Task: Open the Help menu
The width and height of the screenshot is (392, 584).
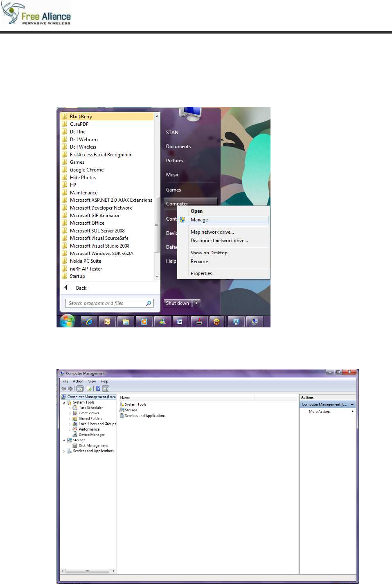Action: (104, 381)
